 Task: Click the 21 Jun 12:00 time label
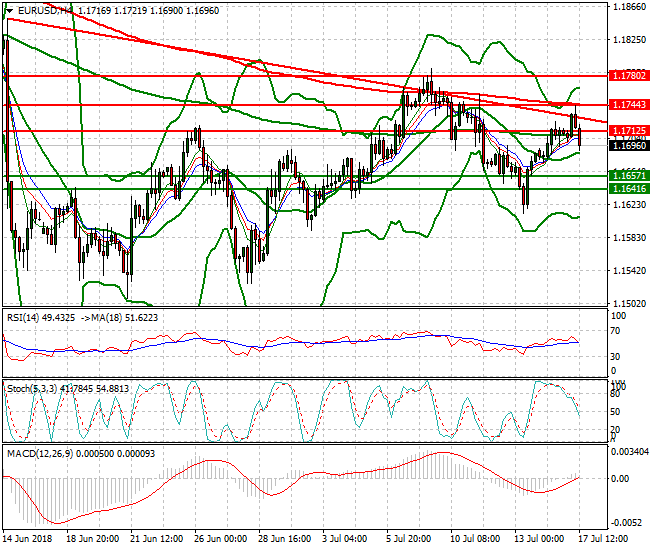pyautogui.click(x=157, y=539)
